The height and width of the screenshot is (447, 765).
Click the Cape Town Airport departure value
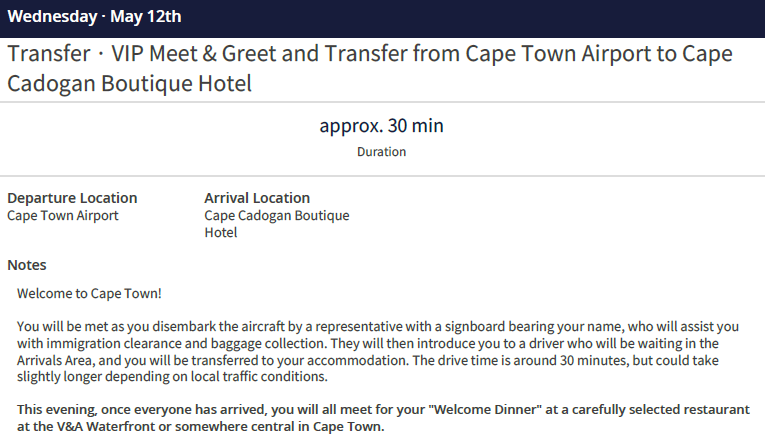pos(63,215)
